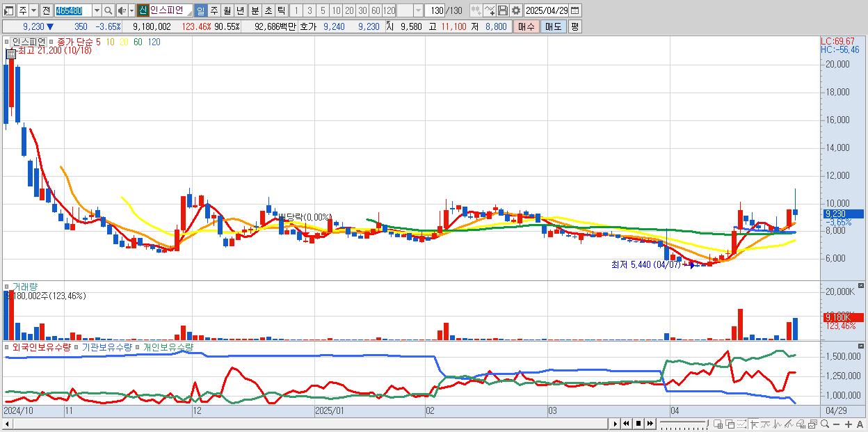Toggle the left panel layout icon
This screenshot has height=432, width=868.
8,10
